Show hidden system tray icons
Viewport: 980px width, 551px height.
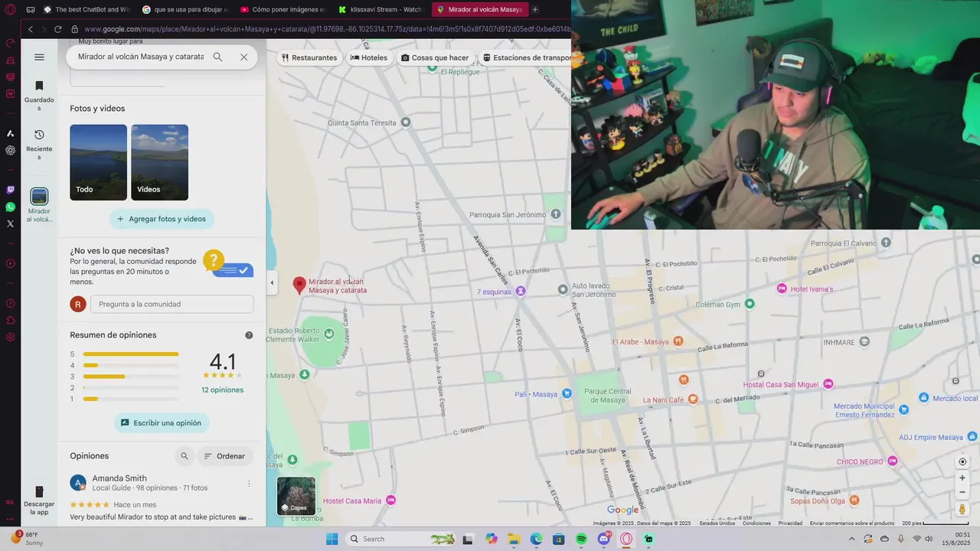(851, 539)
